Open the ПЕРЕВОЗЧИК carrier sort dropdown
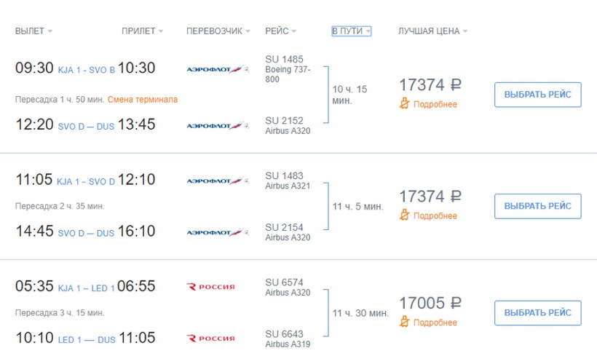 pos(218,31)
